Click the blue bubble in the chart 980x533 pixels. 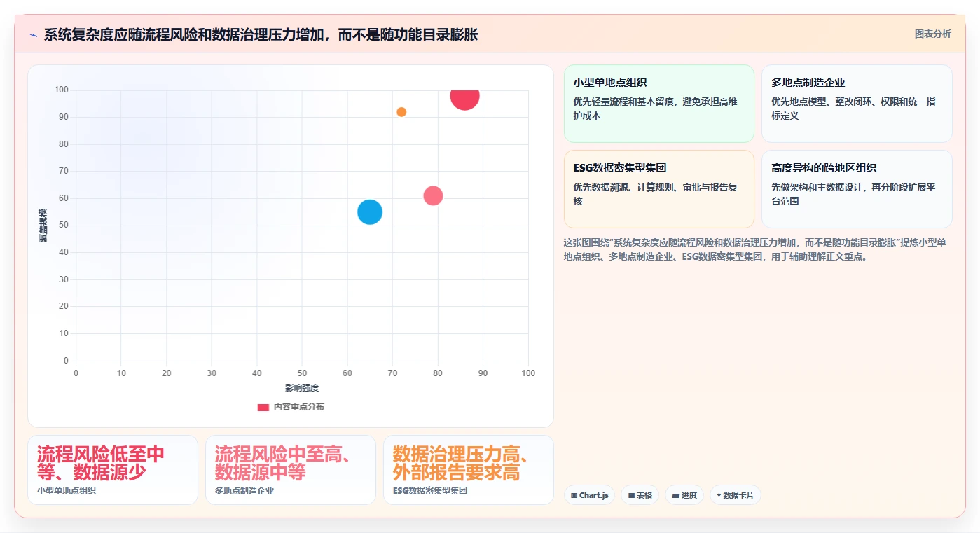pyautogui.click(x=370, y=212)
